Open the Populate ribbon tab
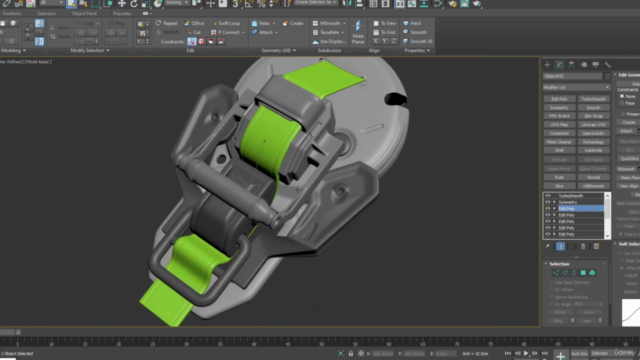This screenshot has width=640, height=360. click(122, 13)
